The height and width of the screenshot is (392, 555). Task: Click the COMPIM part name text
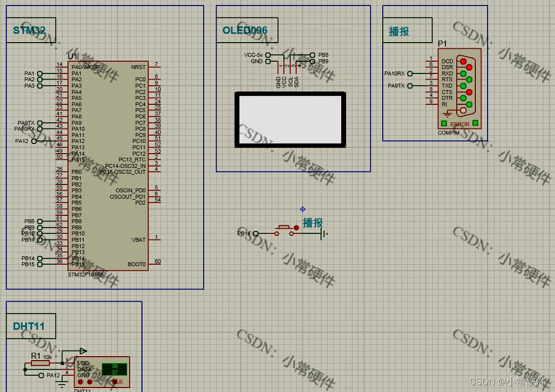(448, 133)
